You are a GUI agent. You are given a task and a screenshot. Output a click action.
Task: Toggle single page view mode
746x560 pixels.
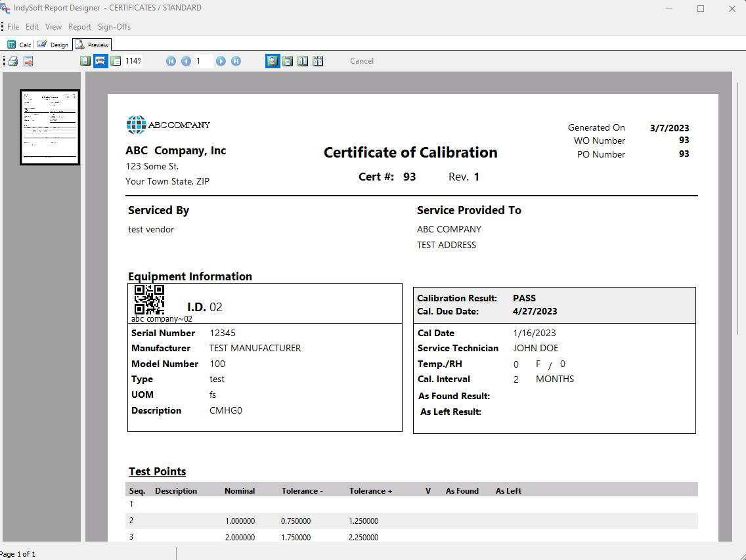[273, 61]
